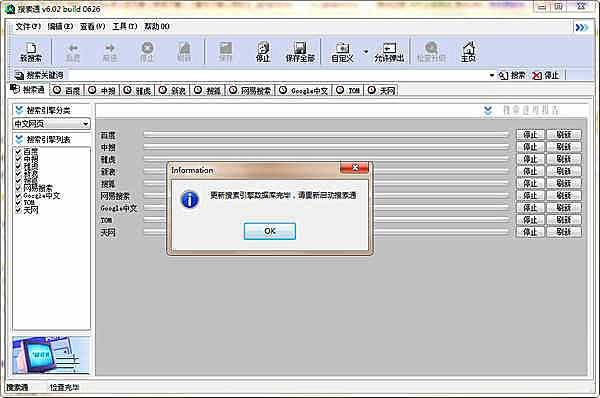This screenshot has height=398, width=600.
Task: Click the red-X 停止 button in search bar
Action: click(x=546, y=75)
